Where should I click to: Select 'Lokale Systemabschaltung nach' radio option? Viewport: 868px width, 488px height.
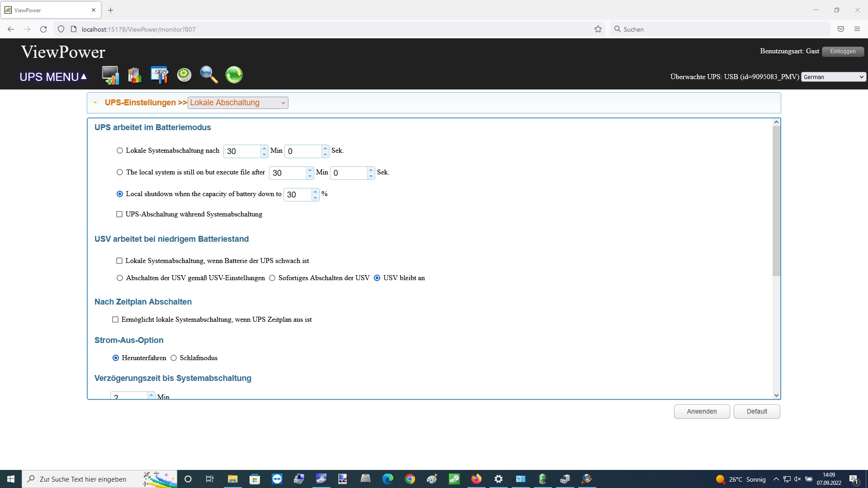click(x=120, y=150)
